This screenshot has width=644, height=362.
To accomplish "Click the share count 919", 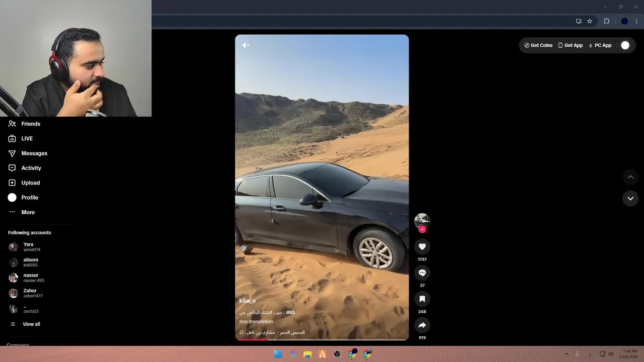I will [x=422, y=338].
